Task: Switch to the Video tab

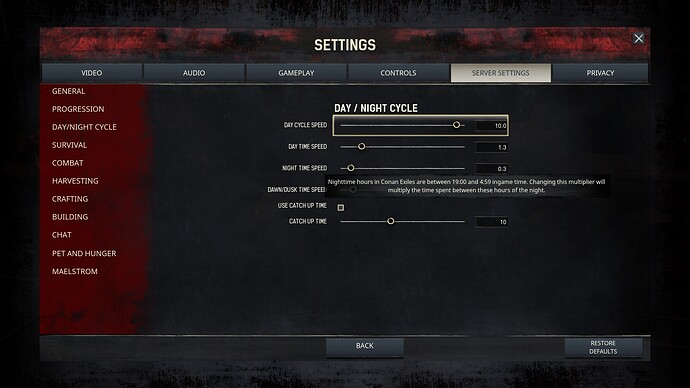Action: pos(92,73)
